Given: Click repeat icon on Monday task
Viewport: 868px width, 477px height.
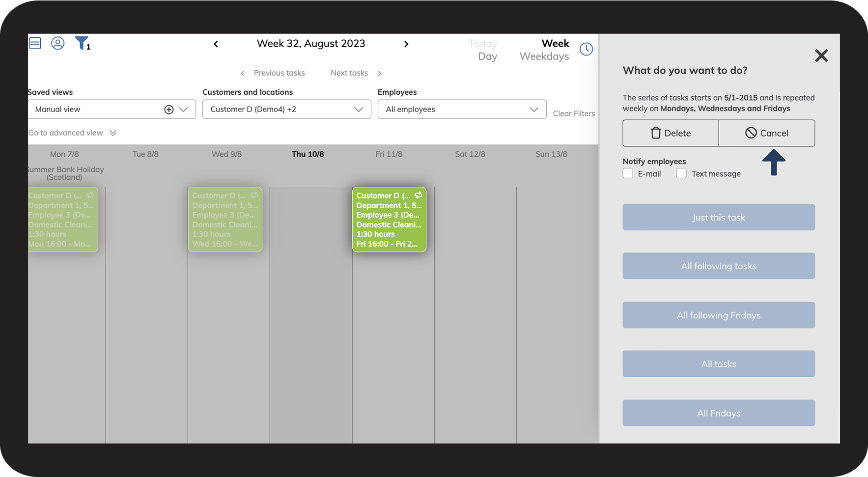Looking at the screenshot, I should 90,195.
